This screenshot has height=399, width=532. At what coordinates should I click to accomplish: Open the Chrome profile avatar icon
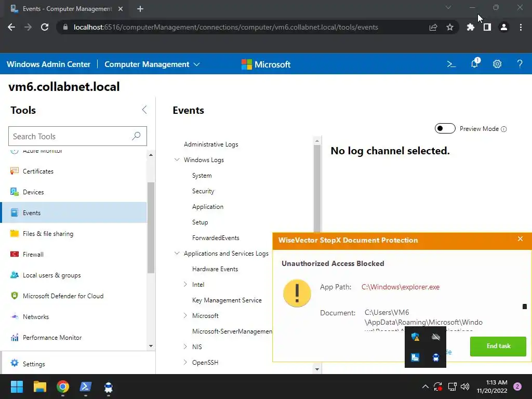click(x=504, y=27)
